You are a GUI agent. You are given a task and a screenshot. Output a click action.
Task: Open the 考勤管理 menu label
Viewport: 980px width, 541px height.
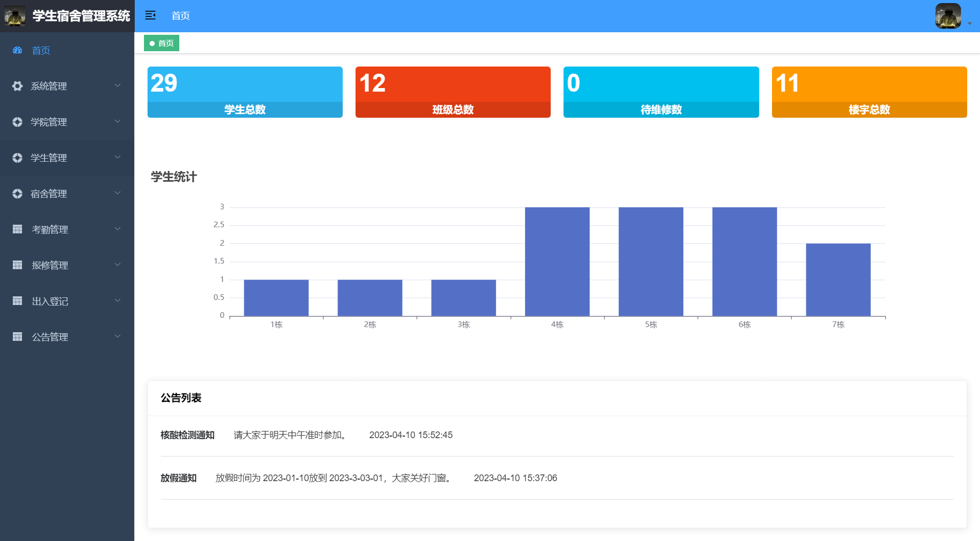[50, 229]
